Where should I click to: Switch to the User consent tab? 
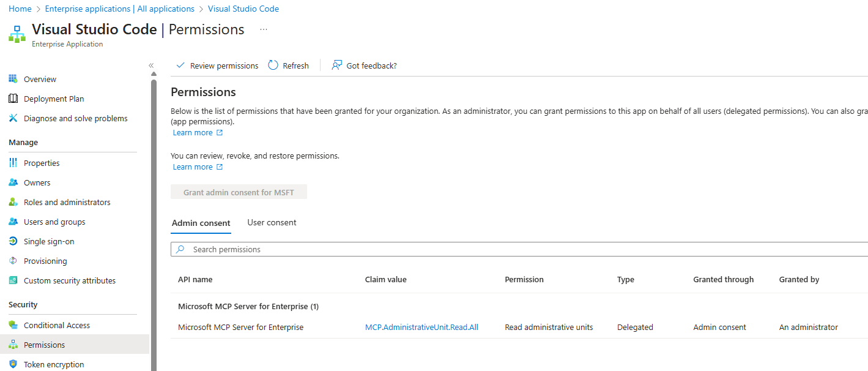(x=272, y=223)
